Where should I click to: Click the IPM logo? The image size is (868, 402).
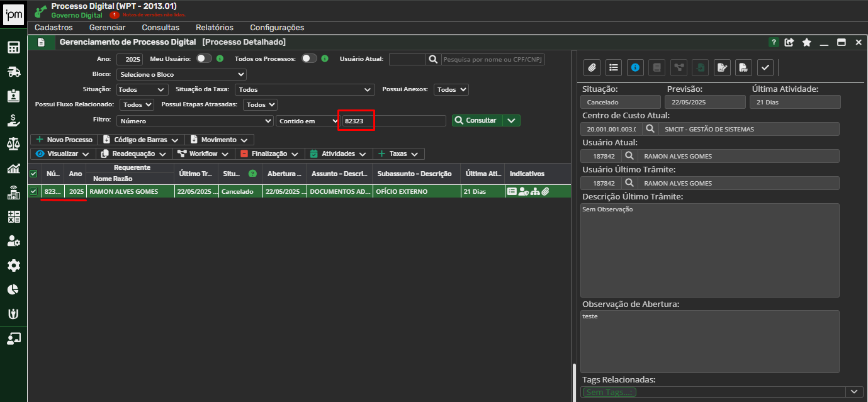(14, 14)
